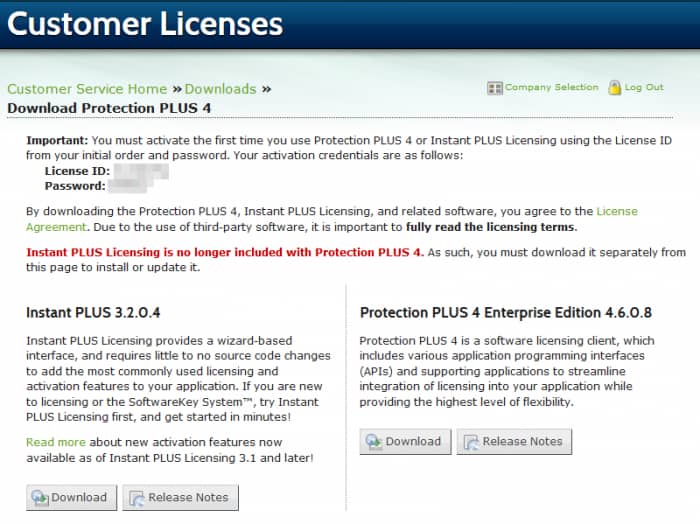Click the Log Out padlock icon
The image size is (700, 524).
(x=615, y=87)
